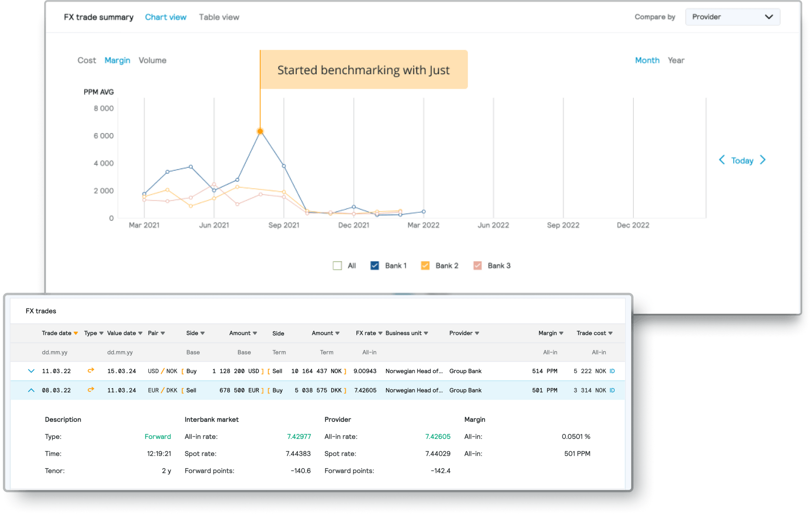The image size is (812, 516).
Task: Click the orange benchmarking marker on the chart
Action: [260, 131]
